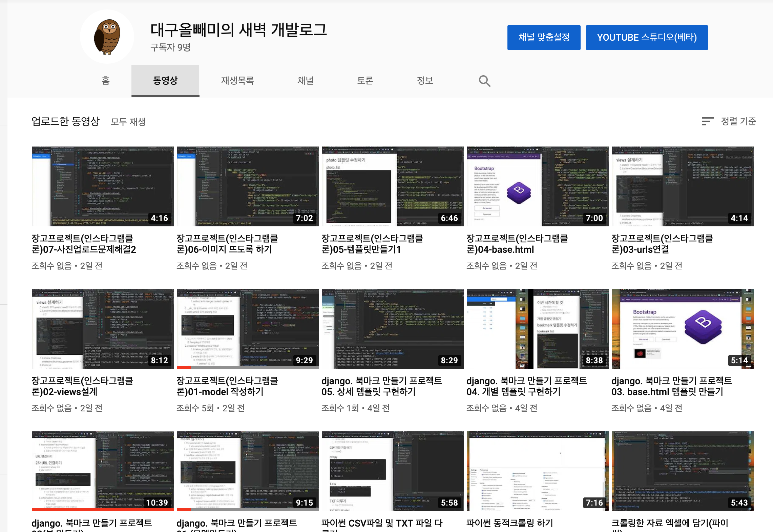Image resolution: width=773 pixels, height=532 pixels.
Task: Click the channel search magnifier icon
Action: tap(484, 81)
